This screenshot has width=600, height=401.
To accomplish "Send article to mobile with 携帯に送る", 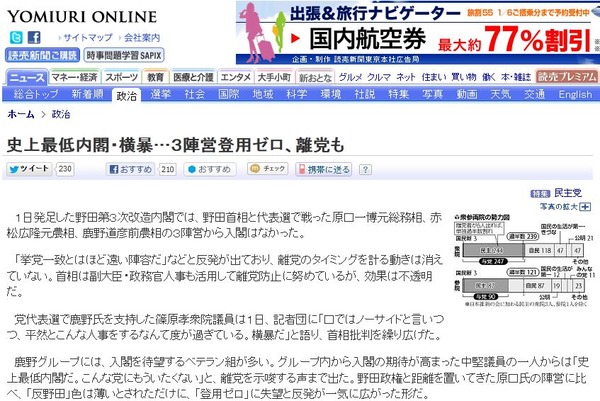I will (x=324, y=169).
